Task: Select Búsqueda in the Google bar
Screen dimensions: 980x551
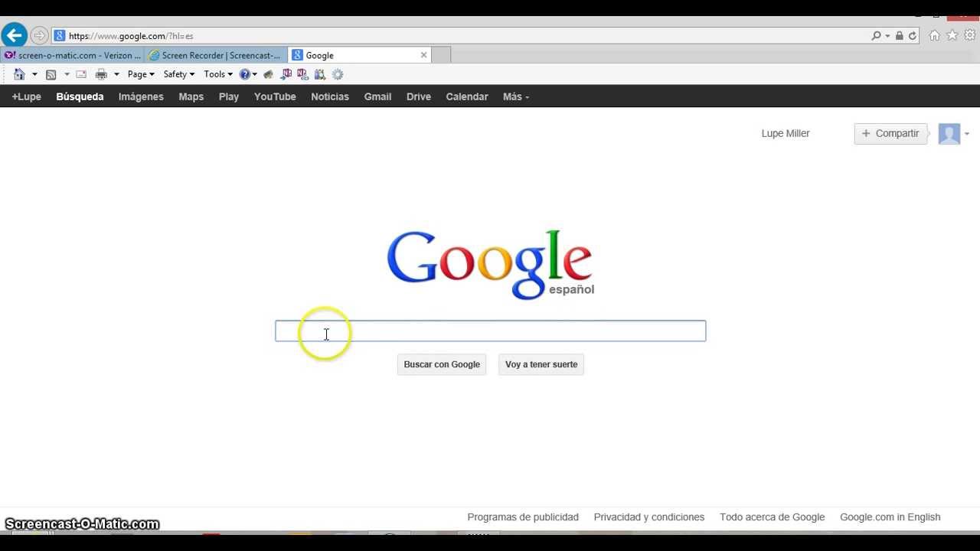Action: (80, 96)
